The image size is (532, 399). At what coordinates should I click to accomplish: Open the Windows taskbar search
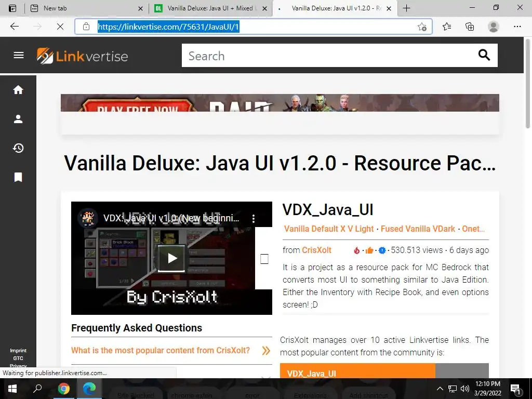(x=37, y=389)
